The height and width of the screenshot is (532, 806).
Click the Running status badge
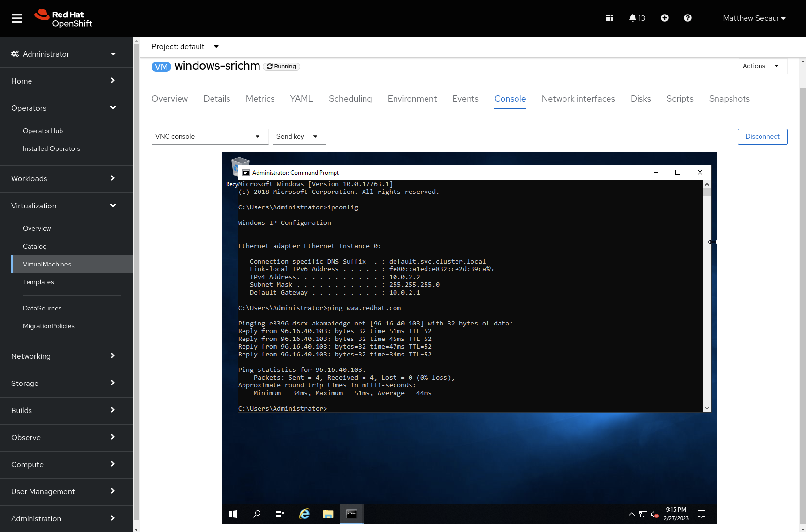pyautogui.click(x=281, y=67)
